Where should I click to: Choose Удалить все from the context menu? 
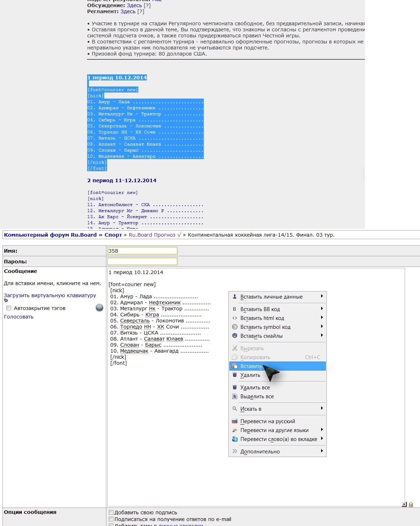[277, 388]
